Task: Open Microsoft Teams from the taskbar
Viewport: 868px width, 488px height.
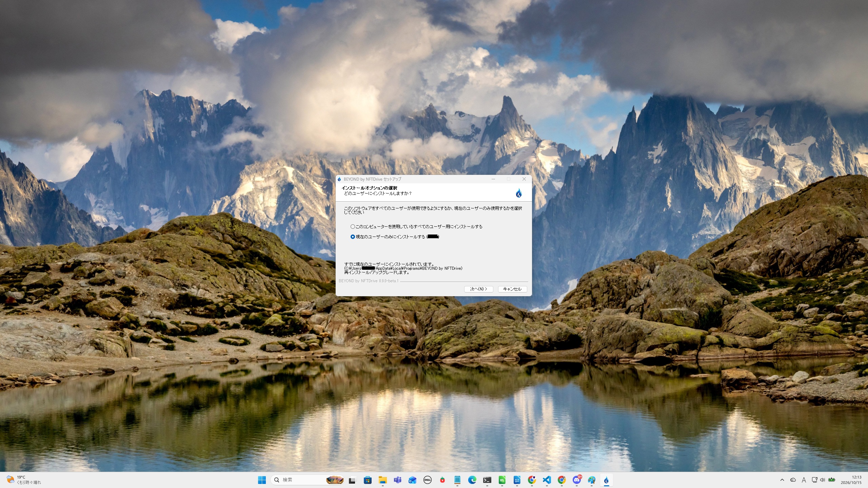Action: [397, 480]
